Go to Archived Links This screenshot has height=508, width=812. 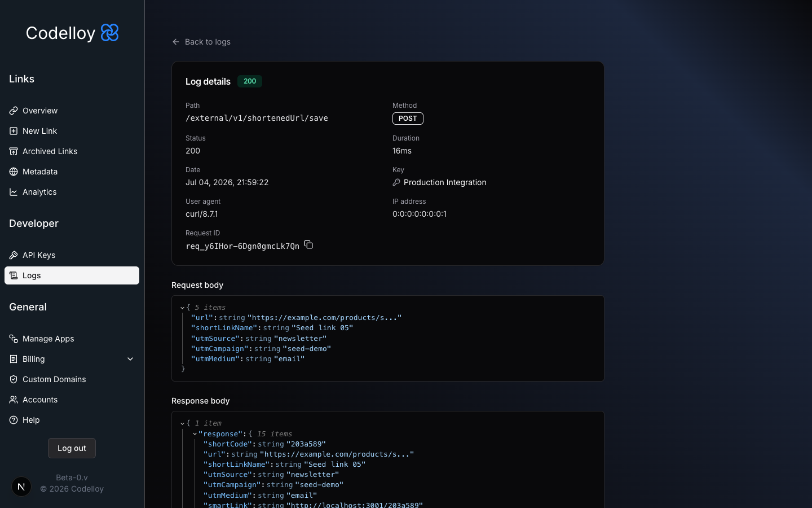[72, 151]
